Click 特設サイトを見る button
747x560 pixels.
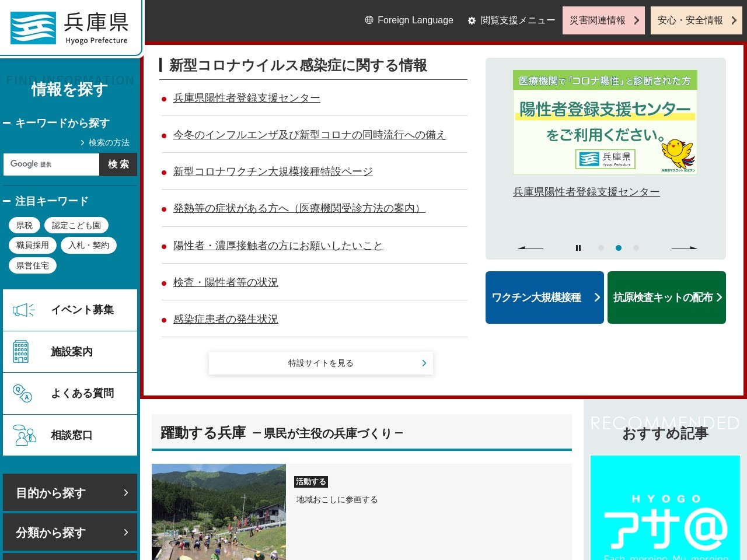[x=321, y=363]
